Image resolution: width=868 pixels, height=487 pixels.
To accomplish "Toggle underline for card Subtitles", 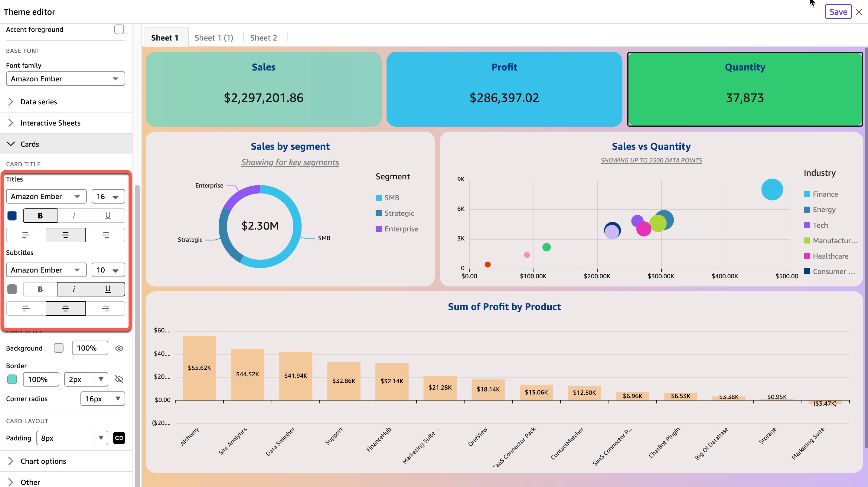I will coord(108,289).
